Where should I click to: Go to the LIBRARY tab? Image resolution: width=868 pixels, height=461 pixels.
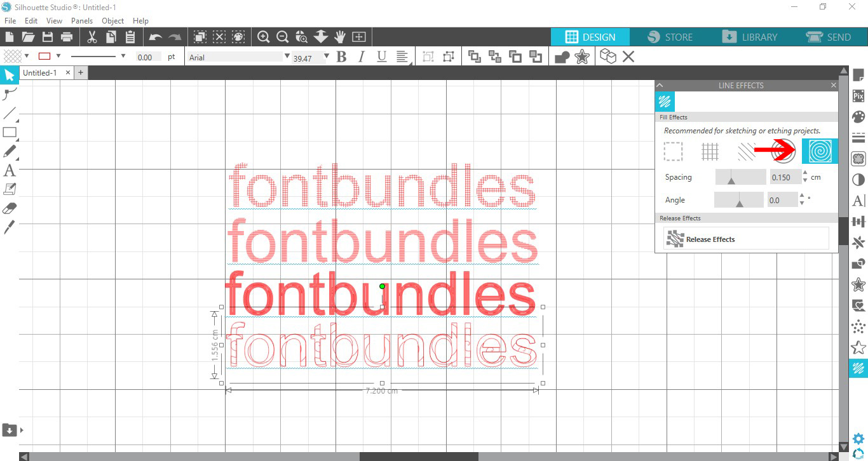[x=749, y=37]
